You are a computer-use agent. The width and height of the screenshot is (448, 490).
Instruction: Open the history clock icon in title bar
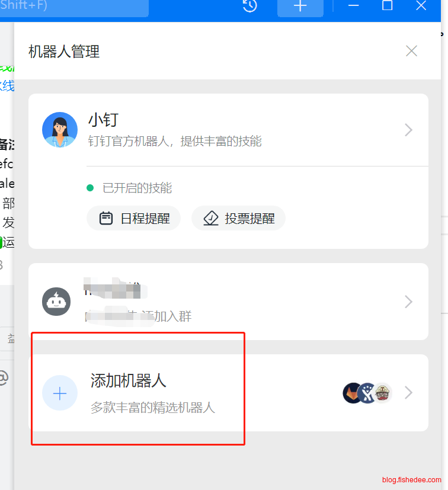coord(250,5)
